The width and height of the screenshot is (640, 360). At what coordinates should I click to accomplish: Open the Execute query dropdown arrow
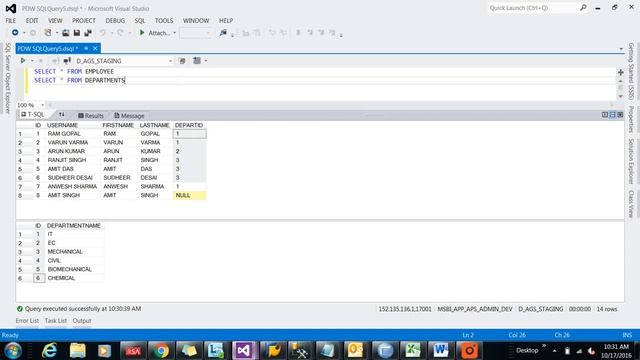pos(32,61)
